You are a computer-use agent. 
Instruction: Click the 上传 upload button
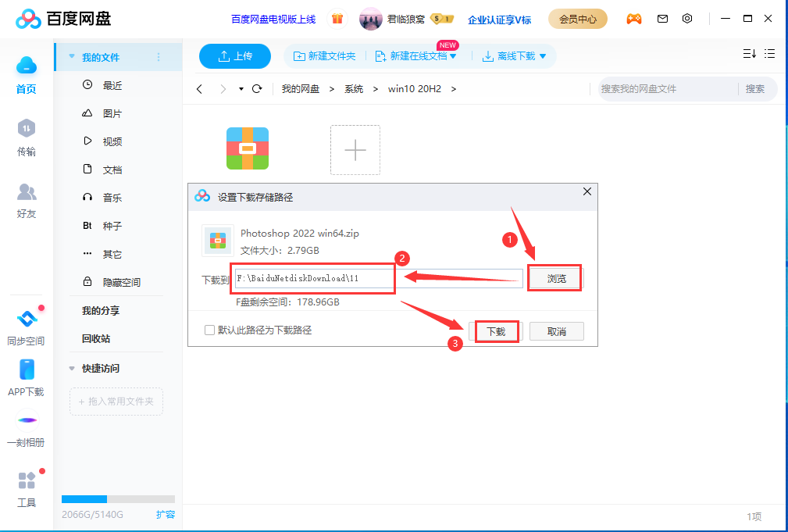pos(235,56)
